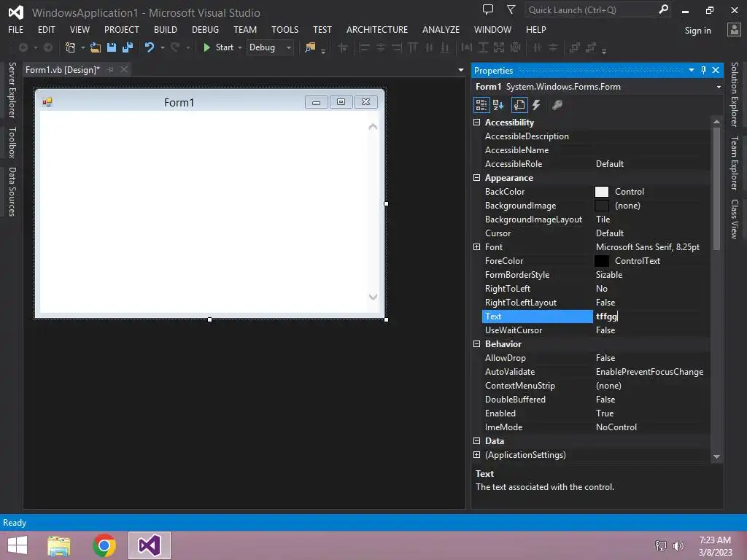Open the document tab list dropdown

461,69
